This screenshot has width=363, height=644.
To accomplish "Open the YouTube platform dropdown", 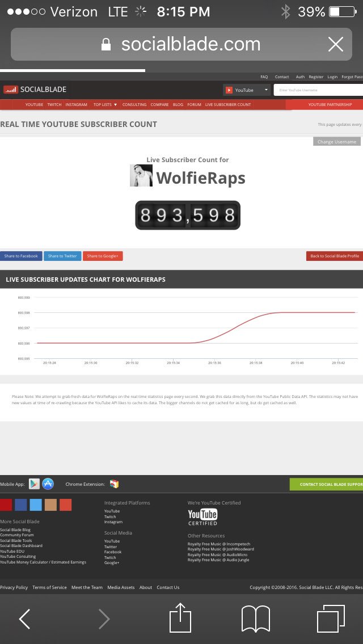I will 247,90.
